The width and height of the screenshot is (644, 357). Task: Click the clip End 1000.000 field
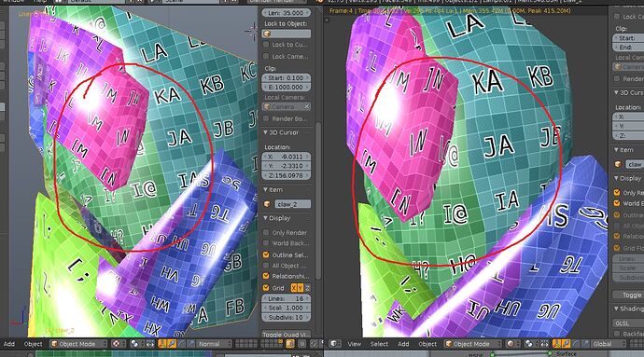[x=287, y=87]
